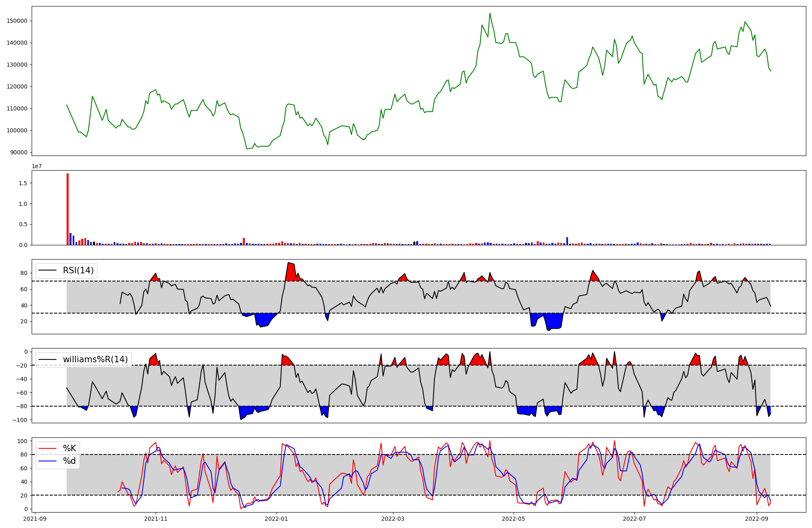Click the red %K legend entry
Viewport: 812px width, 528px height.
pos(69,448)
